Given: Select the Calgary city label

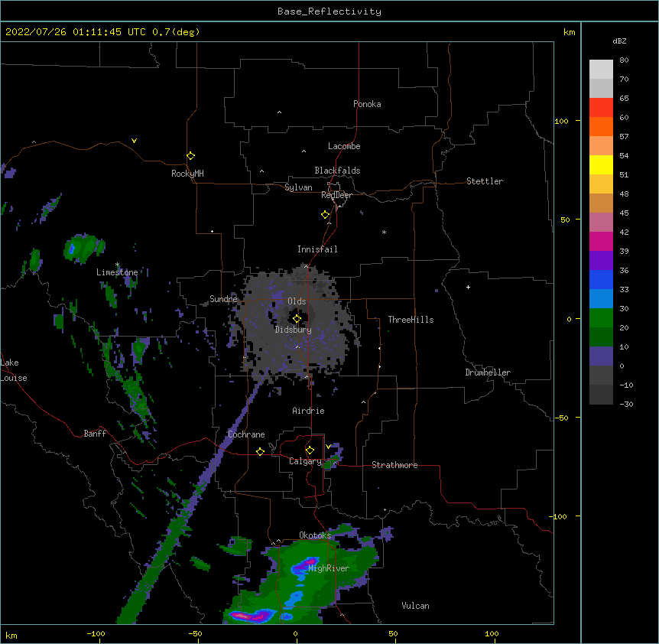Looking at the screenshot, I should (x=305, y=461).
